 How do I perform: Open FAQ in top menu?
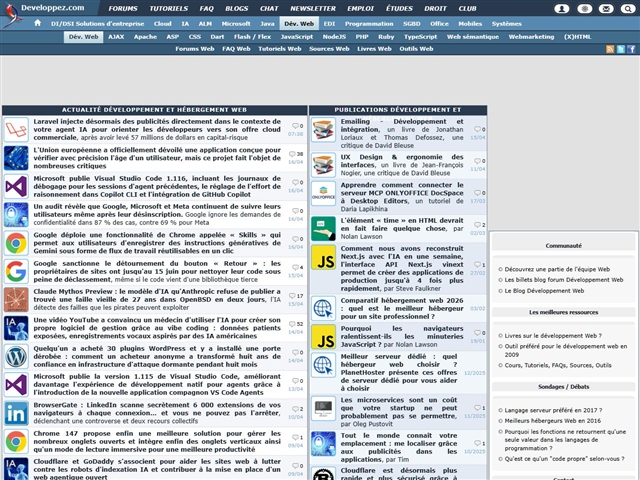click(207, 9)
